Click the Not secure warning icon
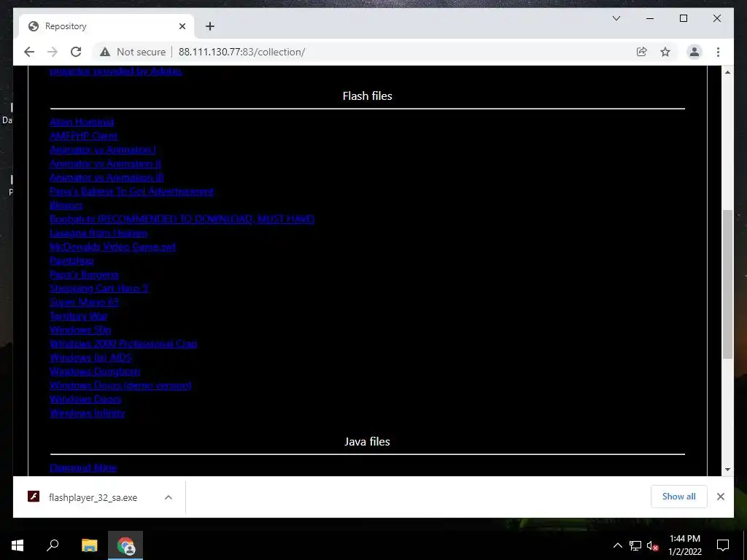747x560 pixels. 105,52
